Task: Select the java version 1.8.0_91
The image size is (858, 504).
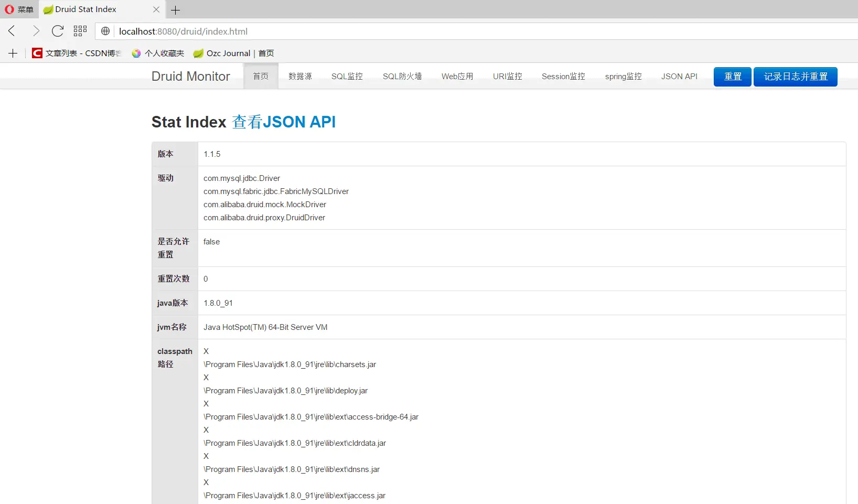Action: coord(218,303)
